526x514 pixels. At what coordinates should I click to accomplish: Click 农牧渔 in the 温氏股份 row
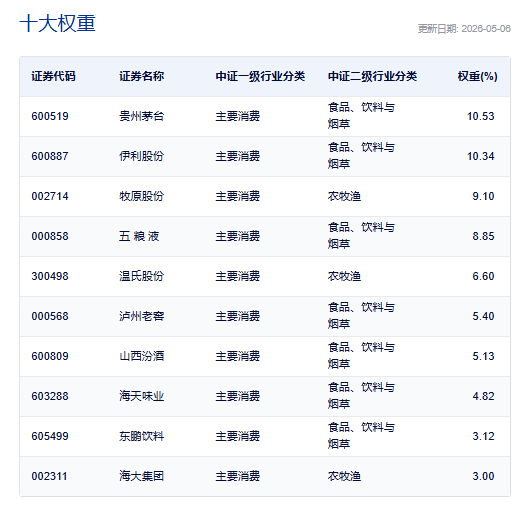click(344, 276)
